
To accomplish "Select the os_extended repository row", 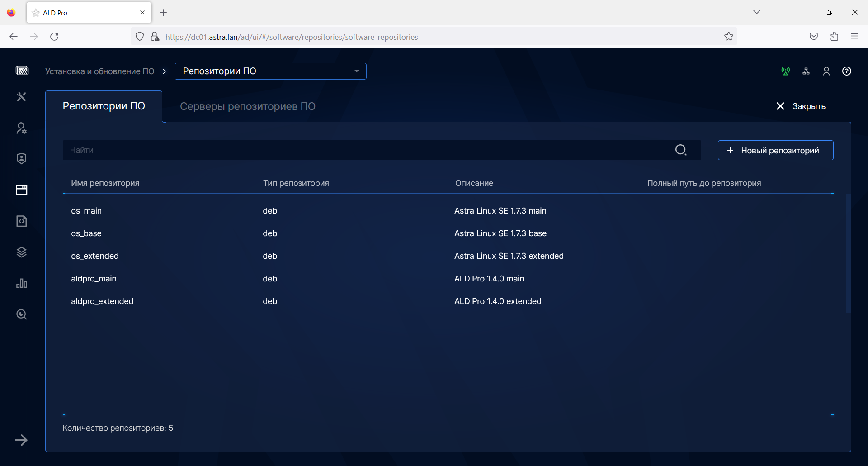I will [x=448, y=256].
